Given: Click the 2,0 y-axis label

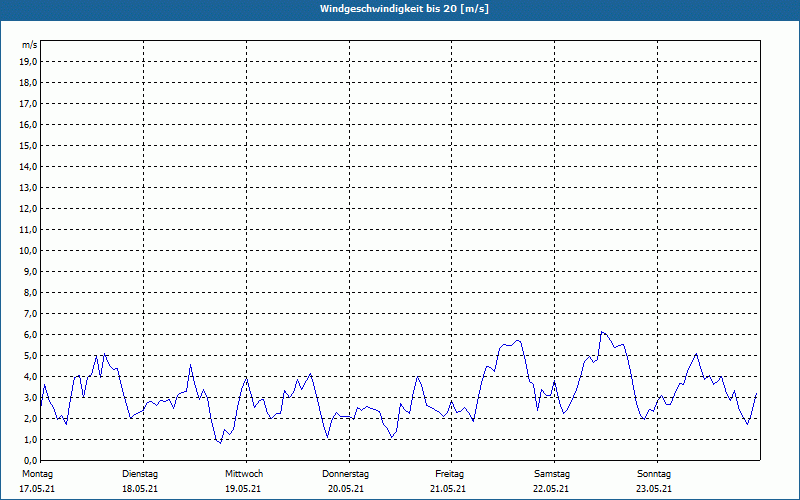Looking at the screenshot, I should pos(31,418).
